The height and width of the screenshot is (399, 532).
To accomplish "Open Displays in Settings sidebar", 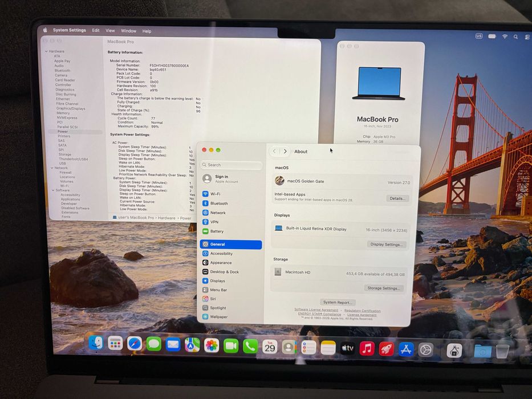I will pyautogui.click(x=231, y=281).
